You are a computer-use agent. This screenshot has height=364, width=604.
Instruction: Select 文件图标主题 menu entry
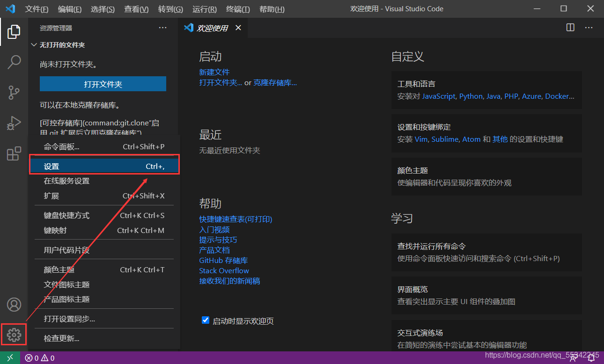coord(104,284)
